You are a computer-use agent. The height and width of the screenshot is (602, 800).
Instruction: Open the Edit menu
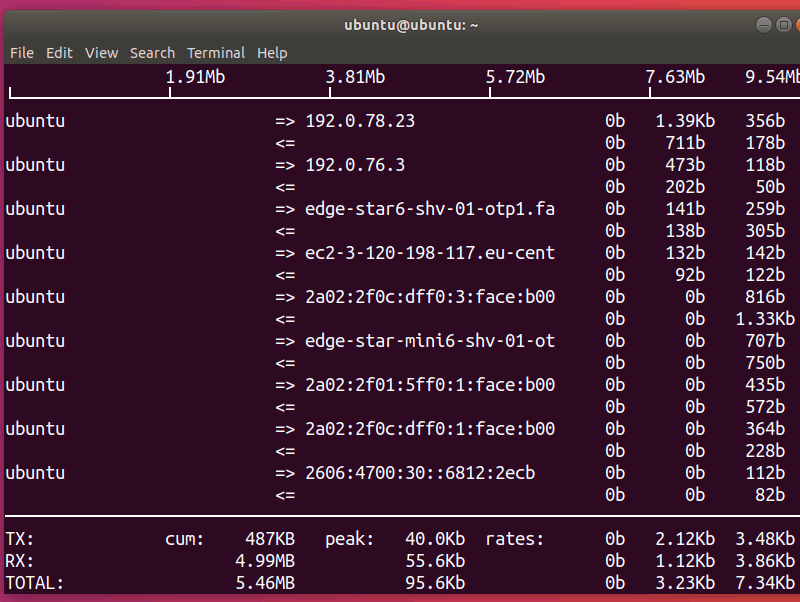pos(59,53)
